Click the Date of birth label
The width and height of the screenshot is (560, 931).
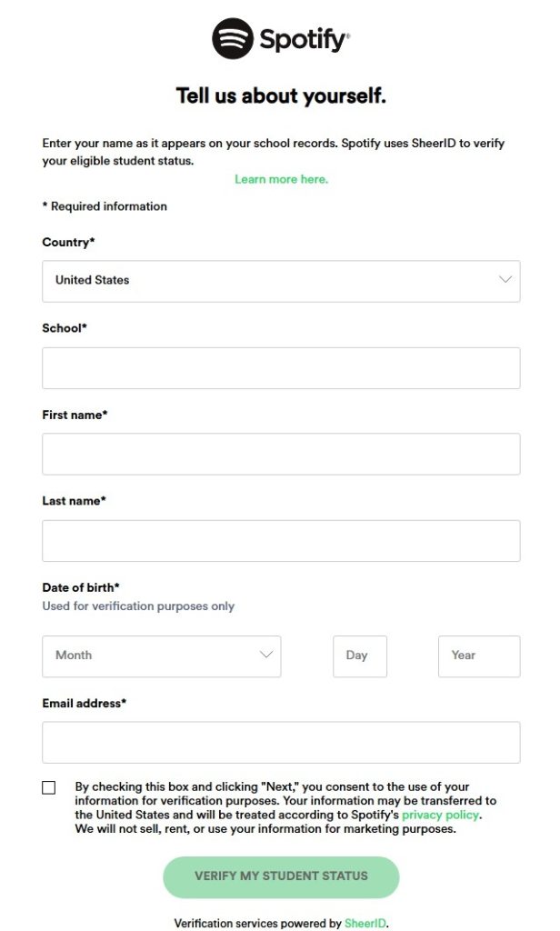tap(81, 587)
